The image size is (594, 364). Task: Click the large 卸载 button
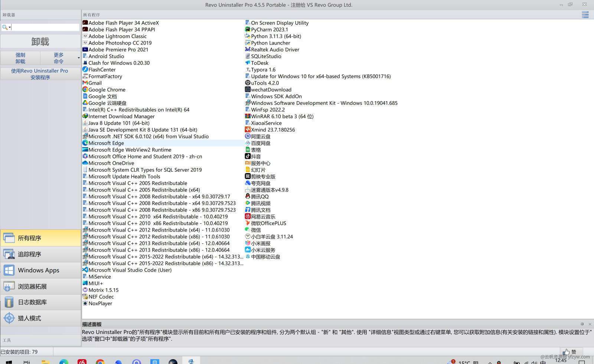40,42
